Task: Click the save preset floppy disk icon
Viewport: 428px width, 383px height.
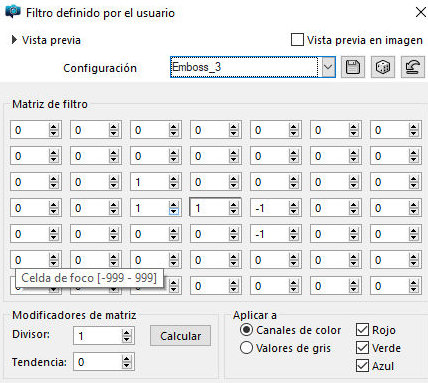Action: click(353, 67)
